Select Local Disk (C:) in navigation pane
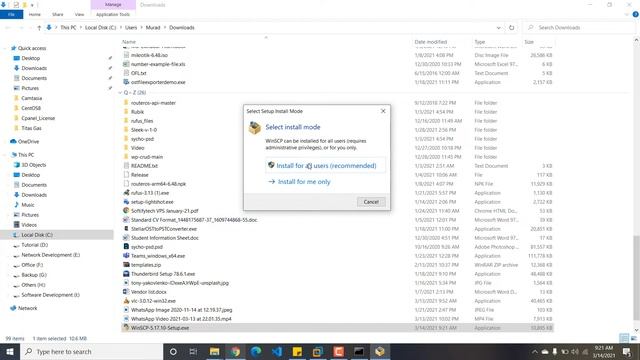 (37, 235)
